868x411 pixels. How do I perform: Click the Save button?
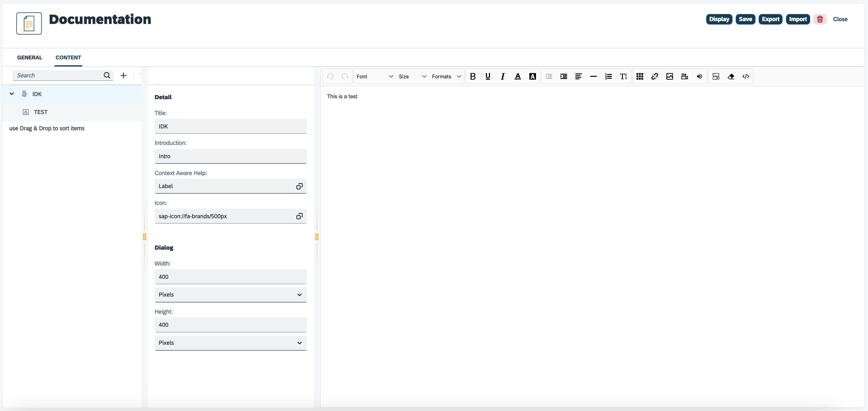pyautogui.click(x=745, y=19)
